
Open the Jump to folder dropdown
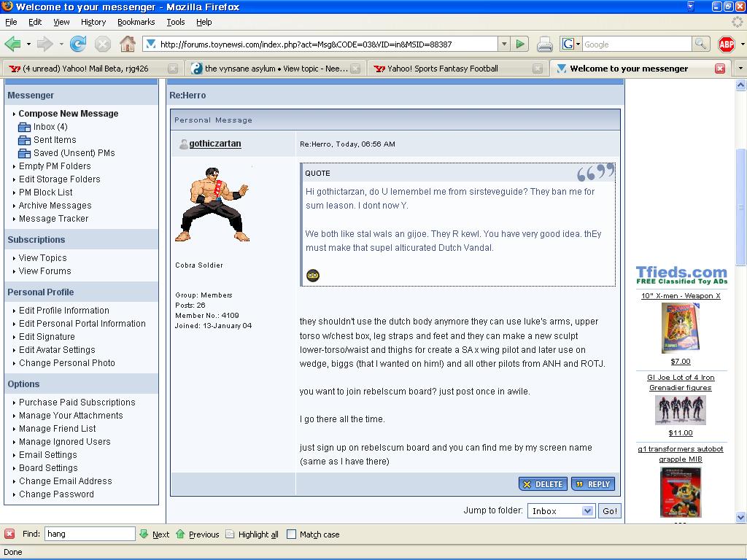pos(561,511)
